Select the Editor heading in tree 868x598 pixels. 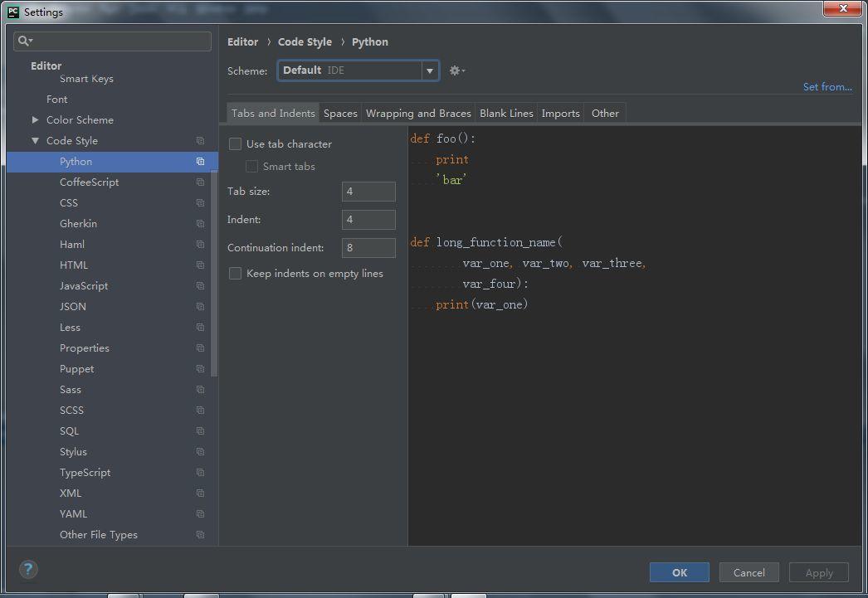click(x=46, y=66)
